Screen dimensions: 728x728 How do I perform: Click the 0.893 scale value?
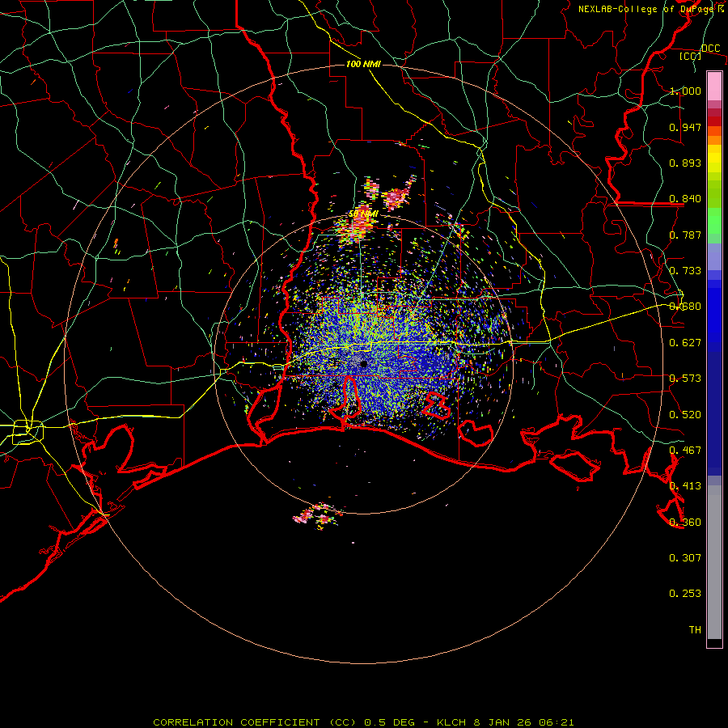tap(685, 163)
